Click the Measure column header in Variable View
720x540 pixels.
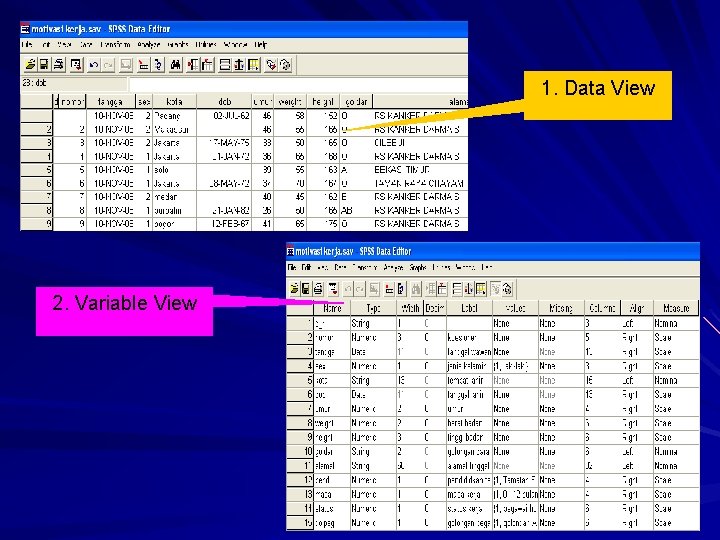point(676,308)
